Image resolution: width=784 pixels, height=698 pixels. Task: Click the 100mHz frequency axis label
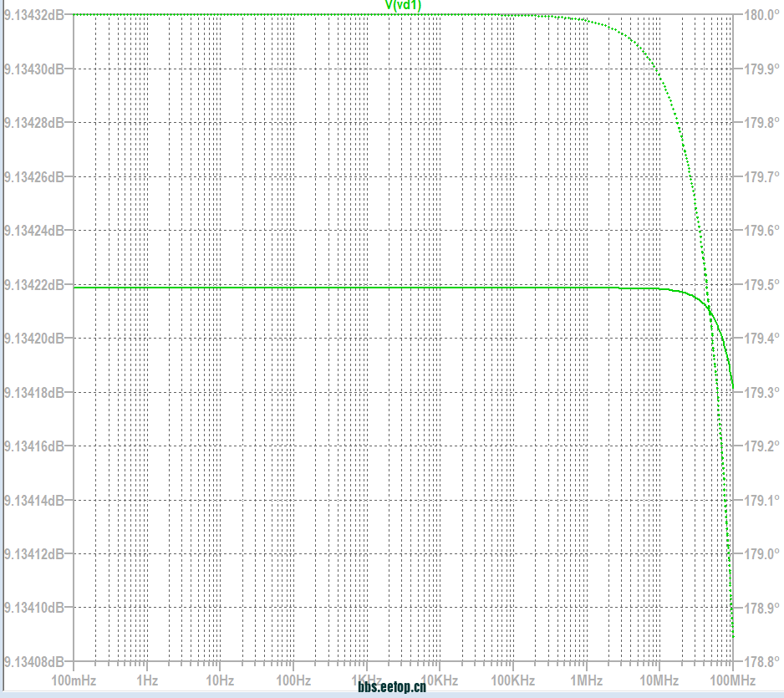tap(74, 680)
